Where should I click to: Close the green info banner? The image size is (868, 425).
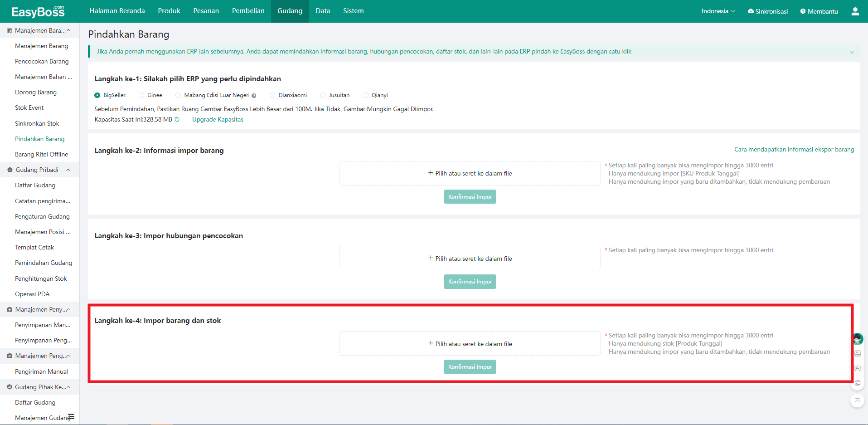[852, 53]
